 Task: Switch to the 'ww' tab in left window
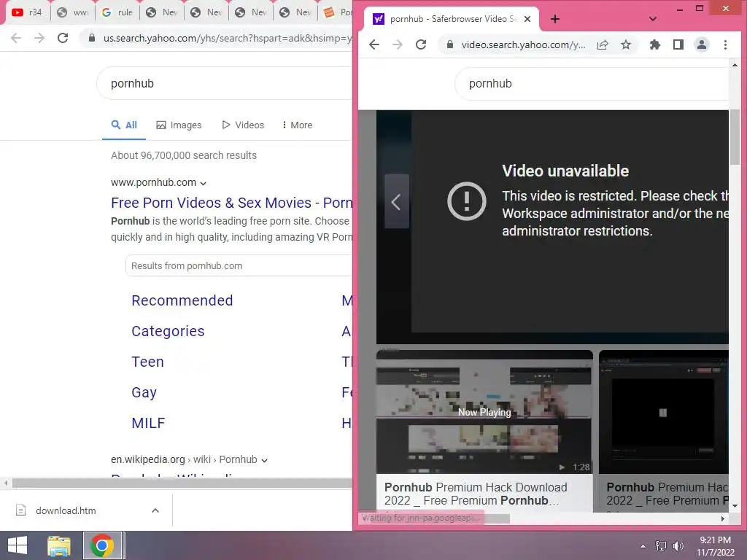point(73,12)
